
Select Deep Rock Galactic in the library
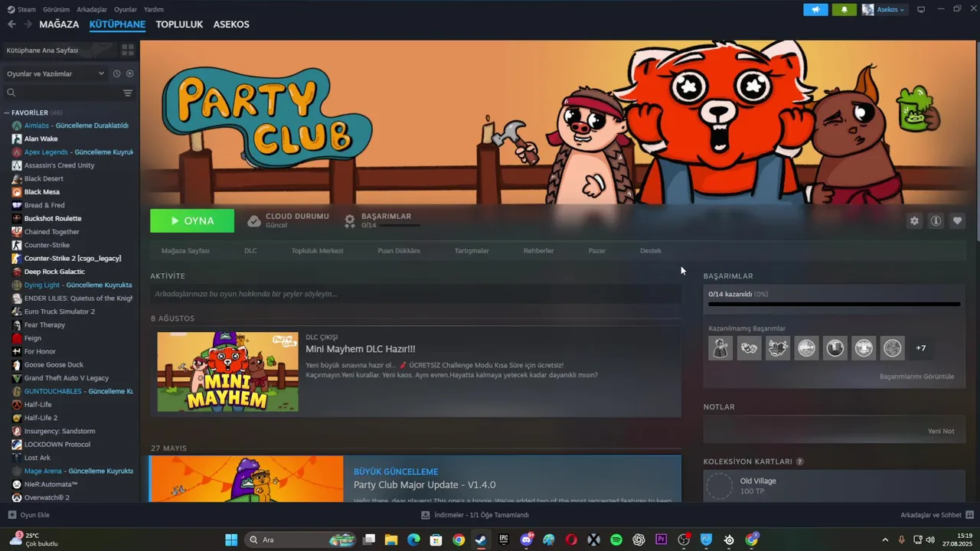coord(54,272)
